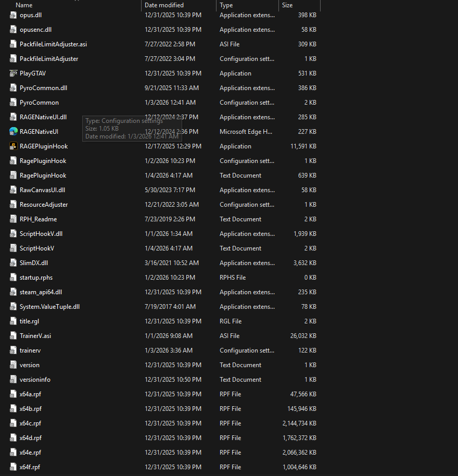Sort by the Size column header
The width and height of the screenshot is (458, 476).
(287, 5)
